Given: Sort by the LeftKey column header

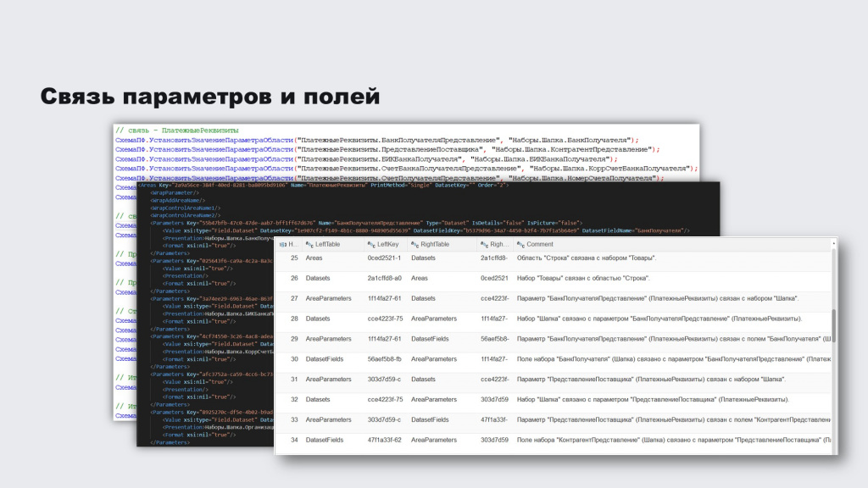Looking at the screenshot, I should (387, 245).
